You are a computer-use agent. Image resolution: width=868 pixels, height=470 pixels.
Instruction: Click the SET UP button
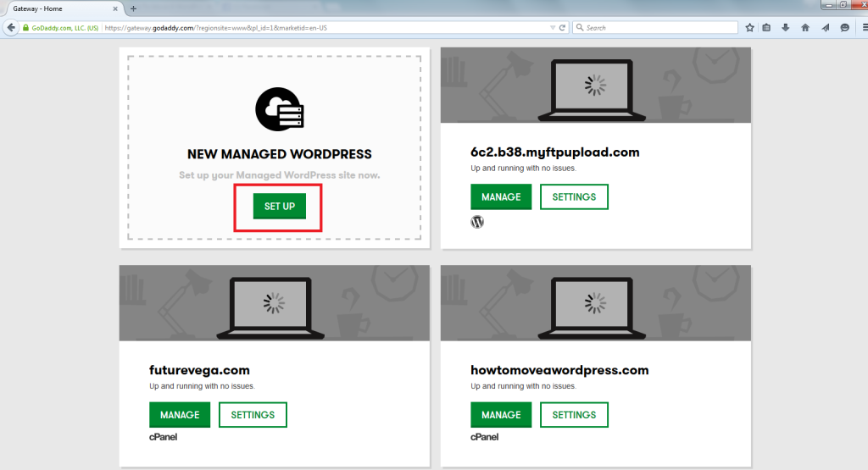pyautogui.click(x=280, y=207)
